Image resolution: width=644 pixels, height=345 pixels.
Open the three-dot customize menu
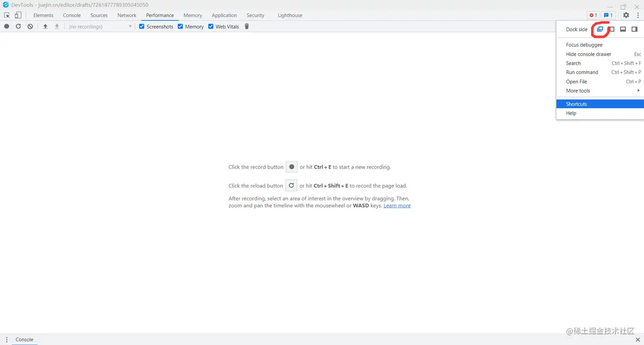point(638,15)
